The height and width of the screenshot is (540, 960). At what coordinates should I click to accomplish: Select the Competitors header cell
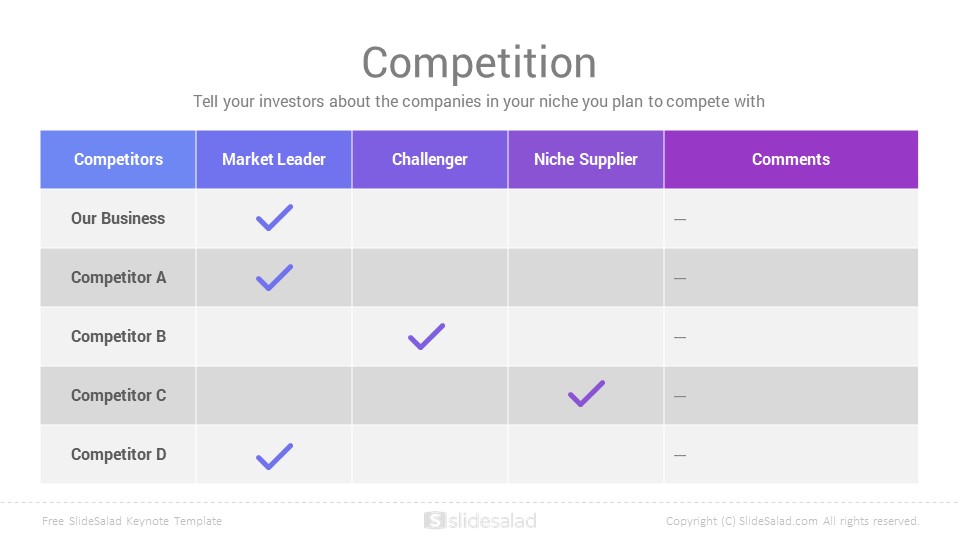(118, 159)
